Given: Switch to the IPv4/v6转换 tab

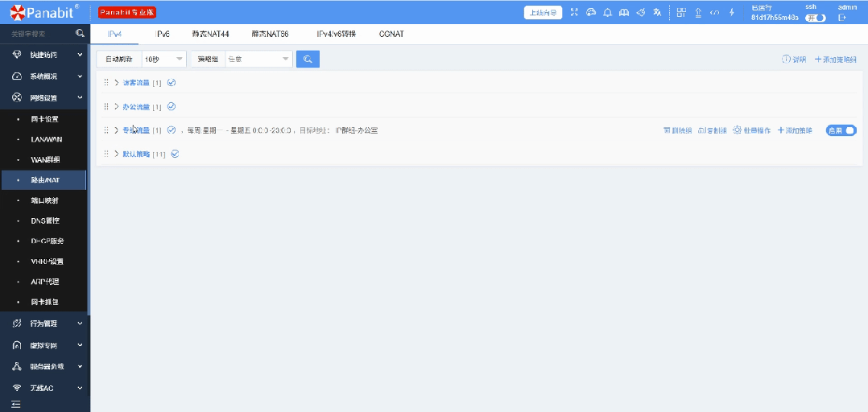Looking at the screenshot, I should point(336,35).
